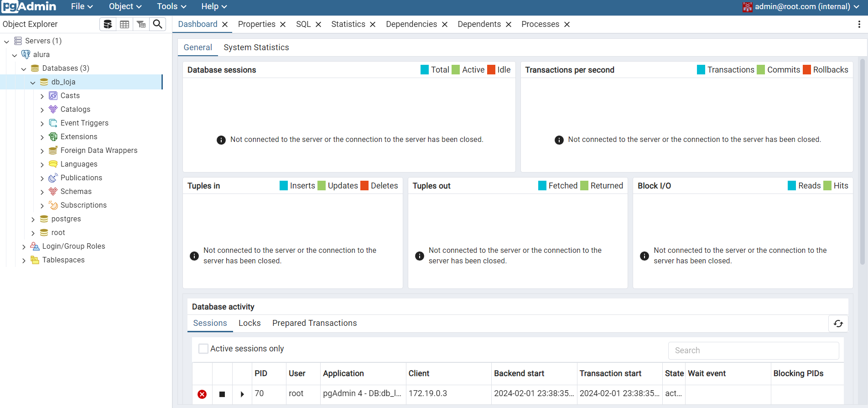The width and height of the screenshot is (868, 408).
Task: Switch to the Statistics tab
Action: click(x=348, y=24)
